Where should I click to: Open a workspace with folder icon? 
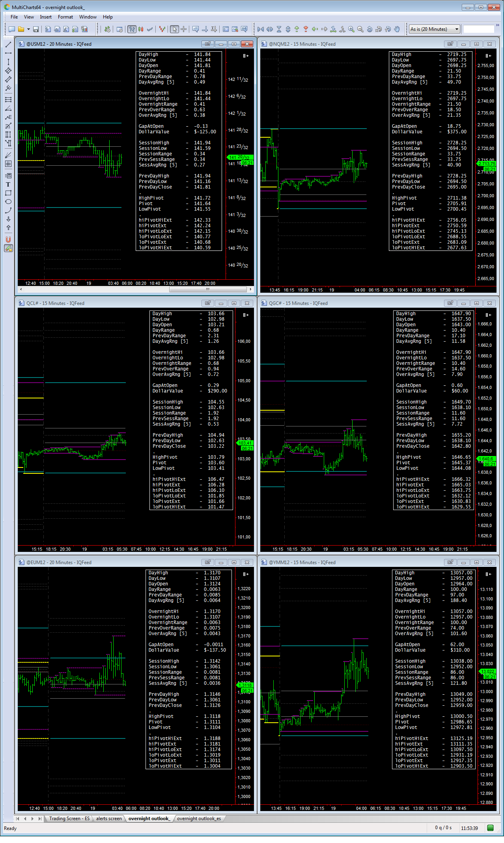21,29
